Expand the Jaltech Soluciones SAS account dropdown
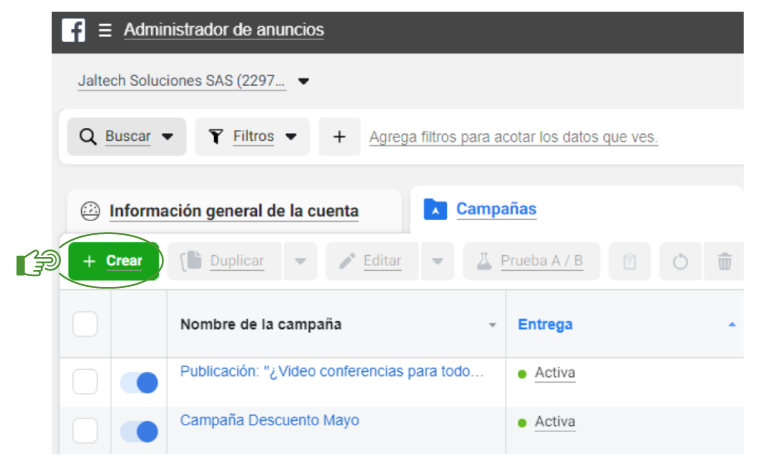 (x=304, y=81)
